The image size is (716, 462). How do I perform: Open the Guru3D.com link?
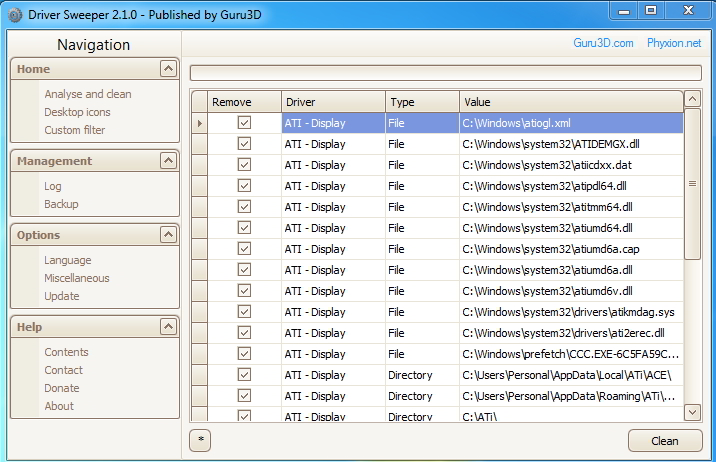(603, 44)
